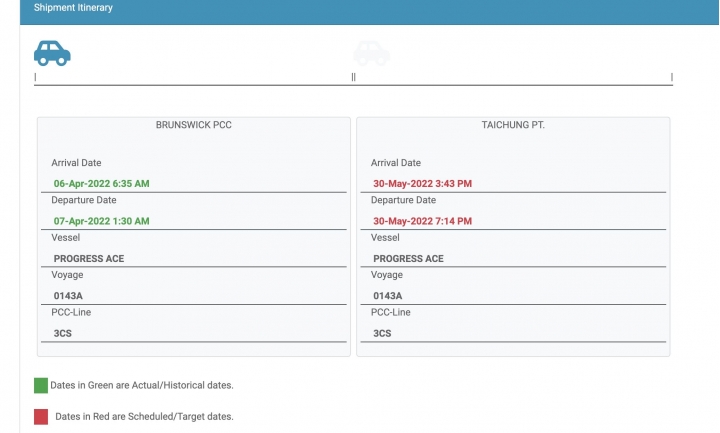Screen dimensions: 720x433
Task: Click the blue car icon at origin
Action: (x=52, y=53)
